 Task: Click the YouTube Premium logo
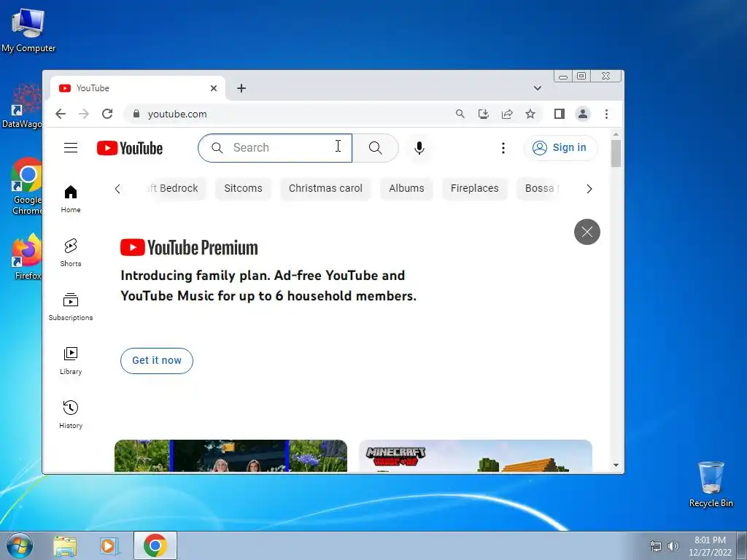[189, 248]
